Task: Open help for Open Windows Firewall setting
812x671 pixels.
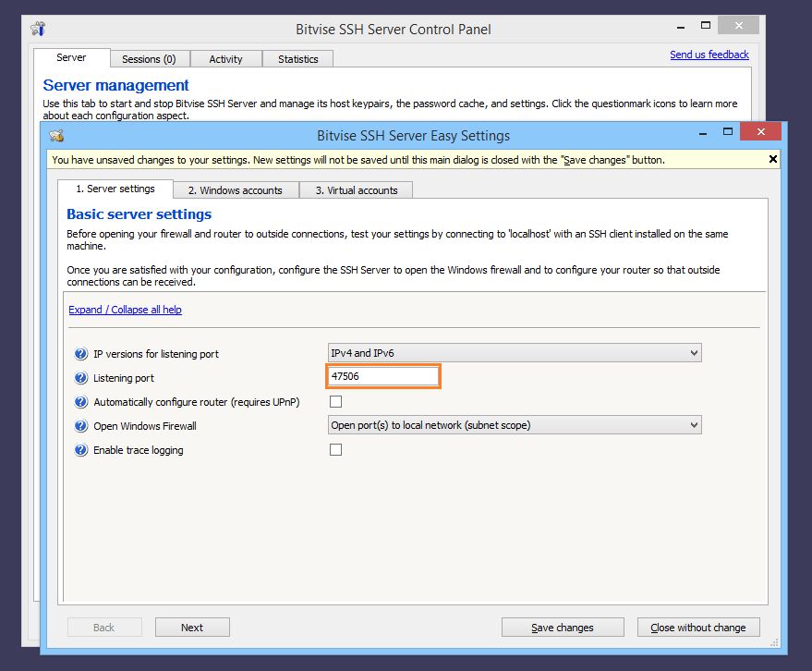Action: 81,425
